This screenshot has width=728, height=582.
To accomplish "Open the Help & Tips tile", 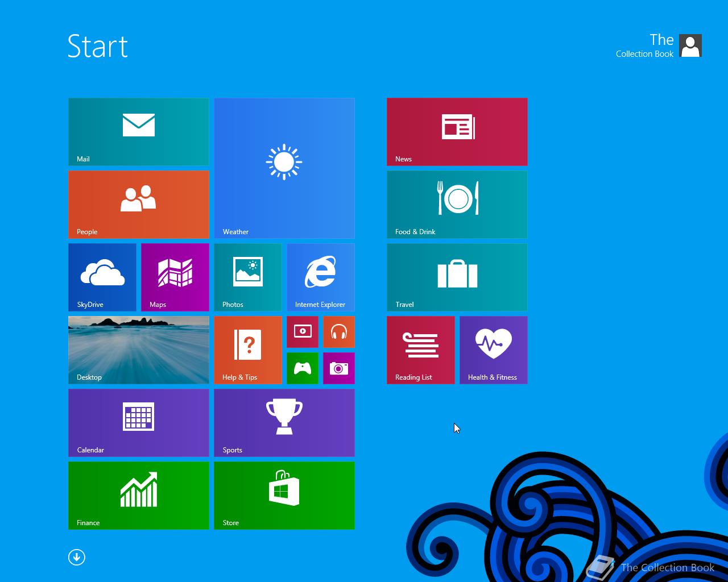I will coord(248,350).
